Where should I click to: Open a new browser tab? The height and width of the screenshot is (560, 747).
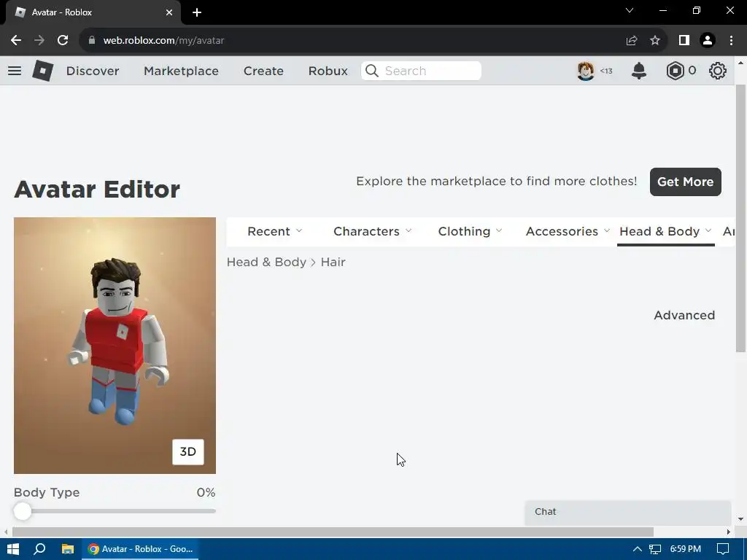pyautogui.click(x=197, y=12)
